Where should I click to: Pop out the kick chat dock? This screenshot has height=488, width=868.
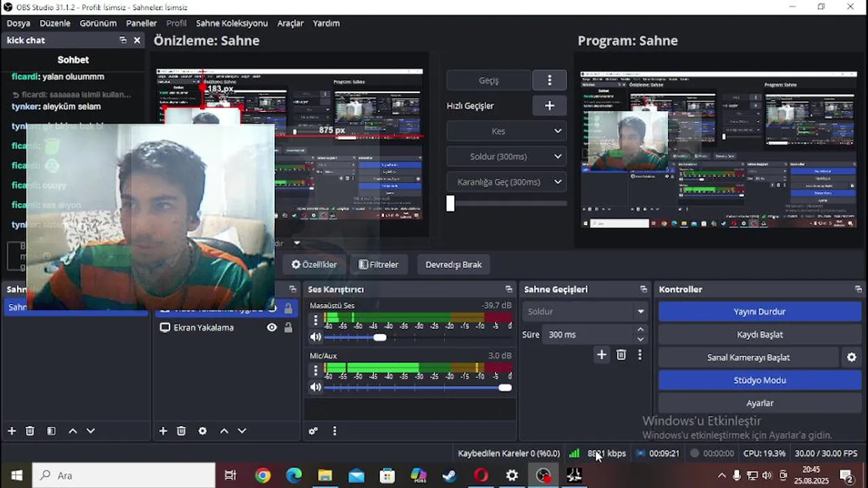(123, 40)
